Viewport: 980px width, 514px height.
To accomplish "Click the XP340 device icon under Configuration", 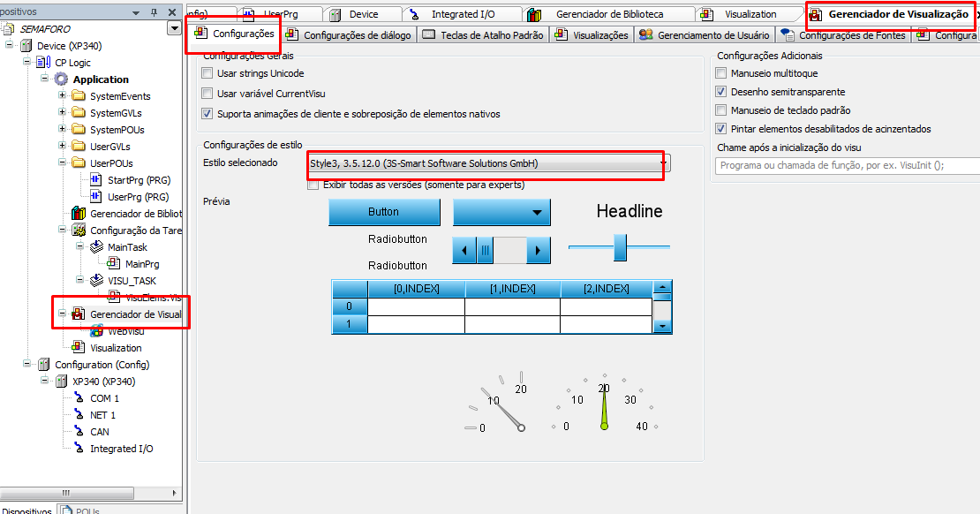I will (x=62, y=382).
